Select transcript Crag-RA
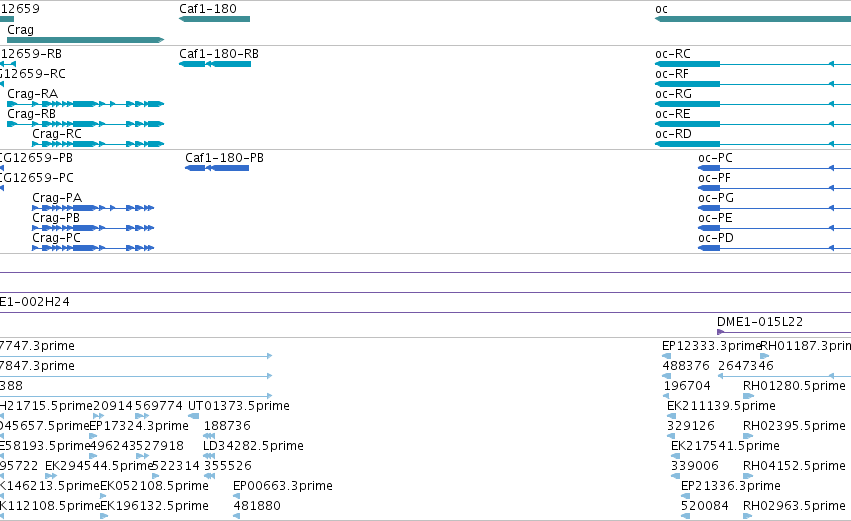 coord(85,104)
